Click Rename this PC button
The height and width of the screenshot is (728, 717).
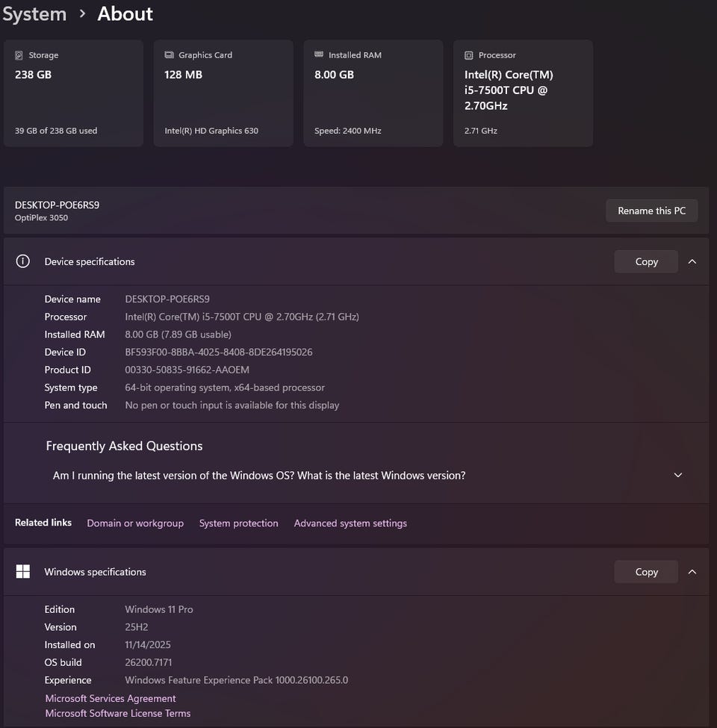(651, 211)
